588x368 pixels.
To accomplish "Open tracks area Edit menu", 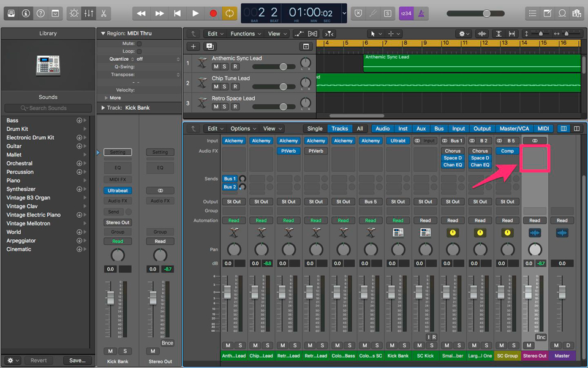I will pyautogui.click(x=215, y=34).
